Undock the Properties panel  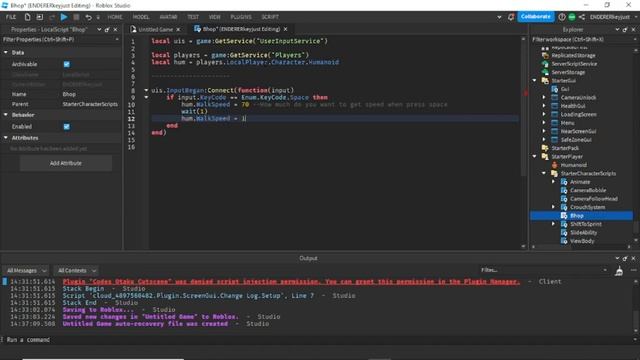pyautogui.click(x=107, y=30)
